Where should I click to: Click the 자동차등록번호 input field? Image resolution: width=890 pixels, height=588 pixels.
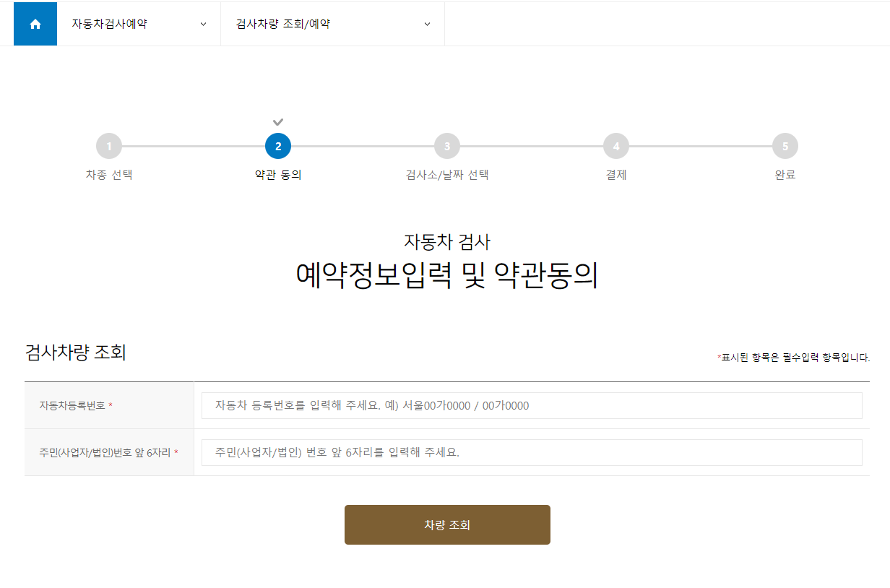531,406
